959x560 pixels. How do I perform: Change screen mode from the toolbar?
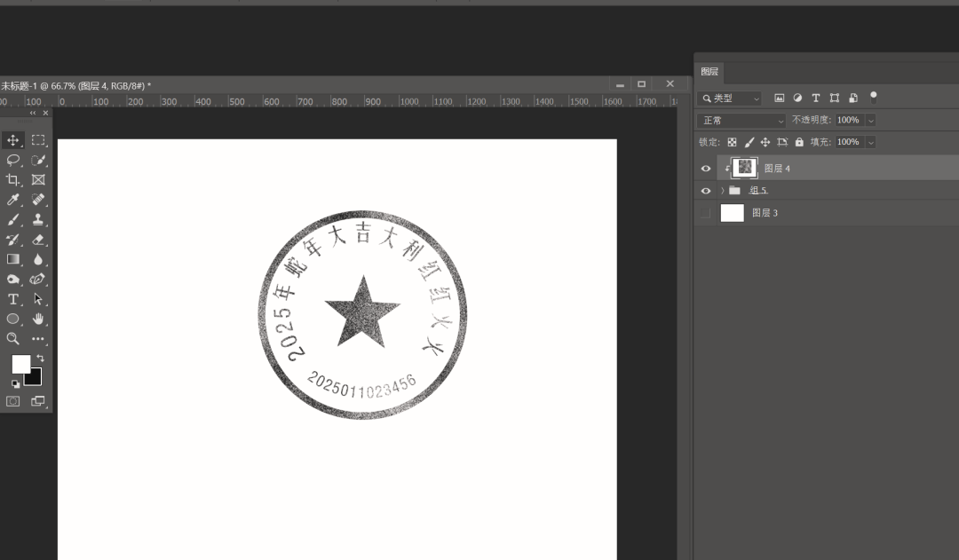[x=38, y=401]
